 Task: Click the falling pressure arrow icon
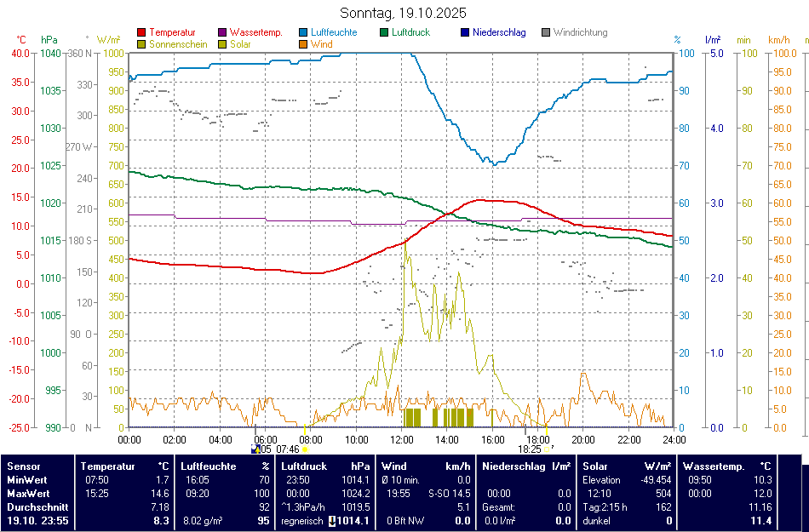(x=332, y=521)
